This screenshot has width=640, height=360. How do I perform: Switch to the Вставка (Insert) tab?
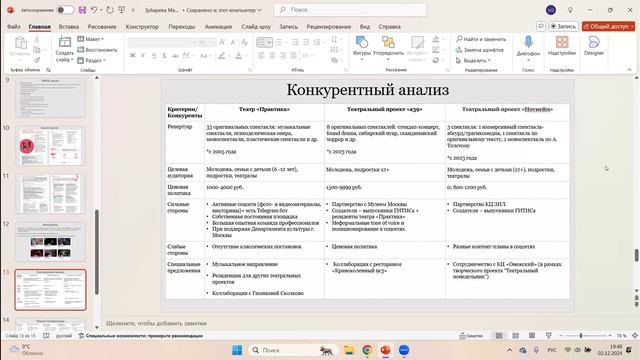pyautogui.click(x=69, y=27)
